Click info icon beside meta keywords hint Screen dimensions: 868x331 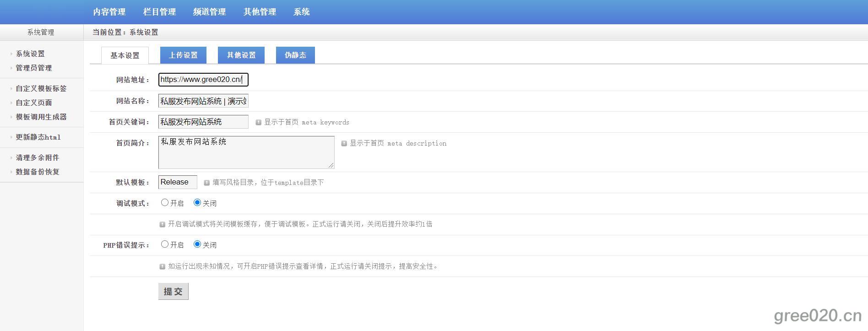pyautogui.click(x=258, y=122)
